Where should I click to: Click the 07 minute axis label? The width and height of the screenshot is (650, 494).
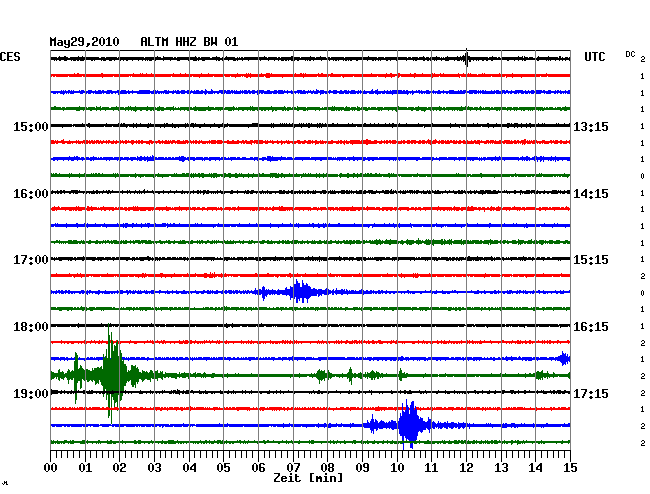(x=293, y=468)
